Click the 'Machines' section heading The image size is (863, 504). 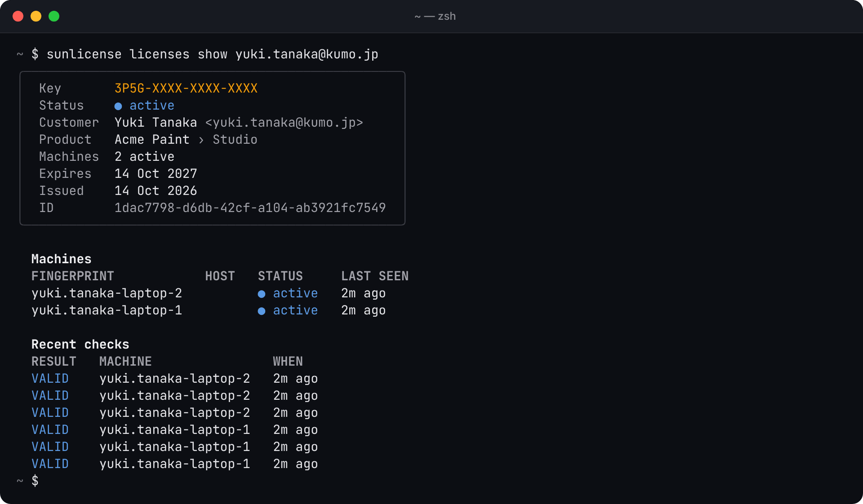62,259
